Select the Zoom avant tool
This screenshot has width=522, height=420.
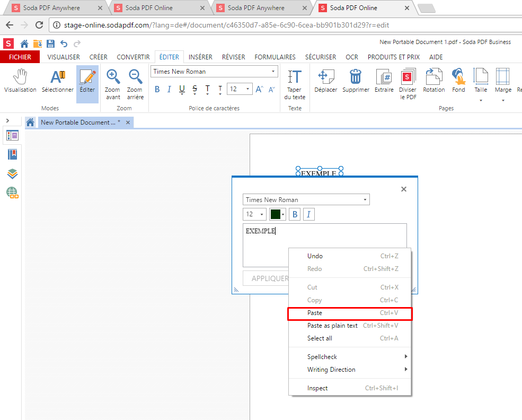point(112,82)
